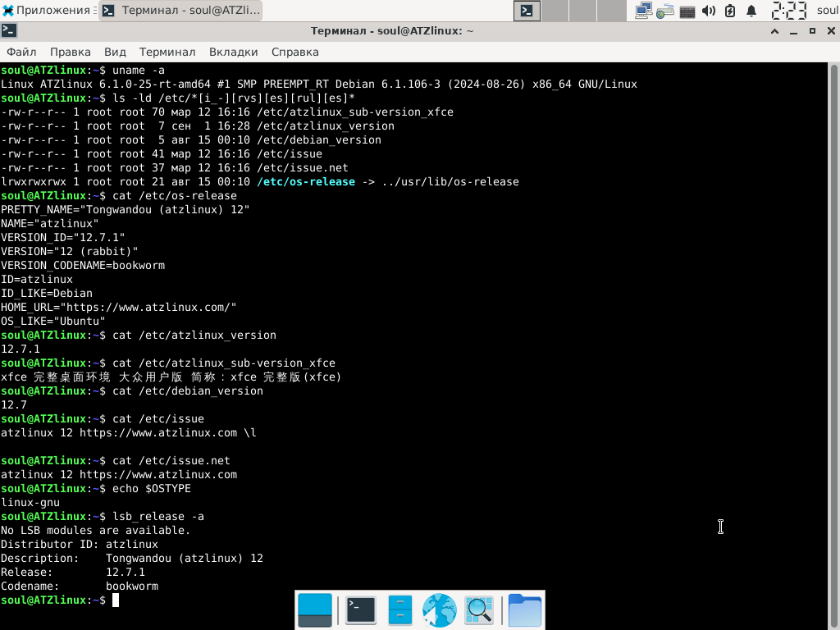Click the Codename: bookworm line
The height and width of the screenshot is (630, 840).
(80, 586)
